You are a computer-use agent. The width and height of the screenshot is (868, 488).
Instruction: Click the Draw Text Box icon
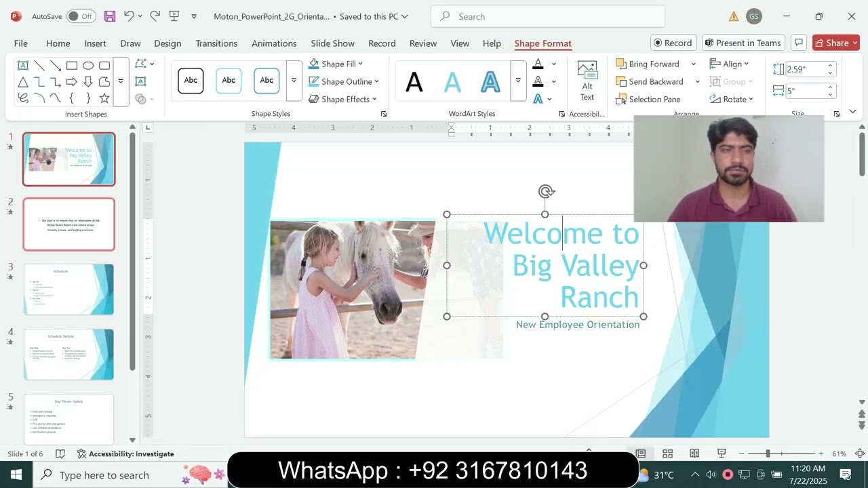[140, 81]
